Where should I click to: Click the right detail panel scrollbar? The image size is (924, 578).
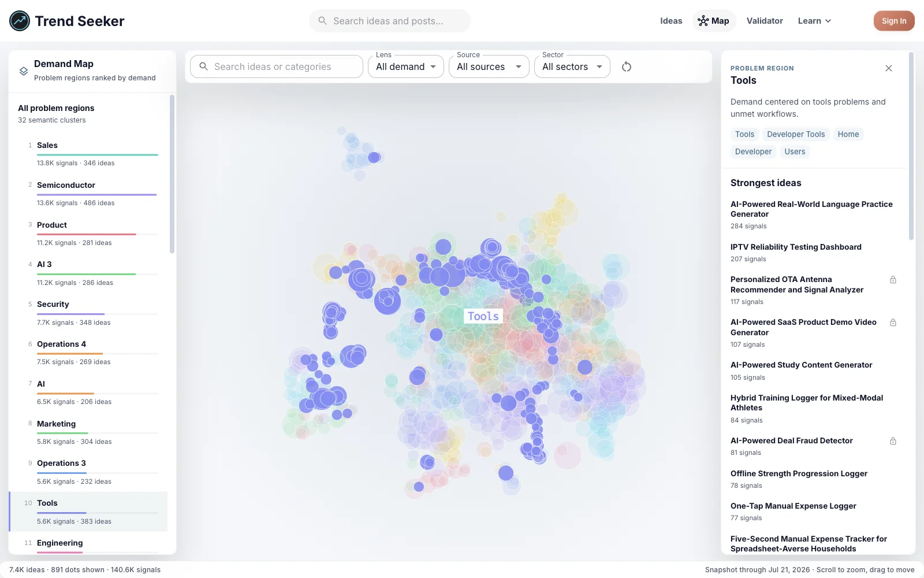(911, 146)
